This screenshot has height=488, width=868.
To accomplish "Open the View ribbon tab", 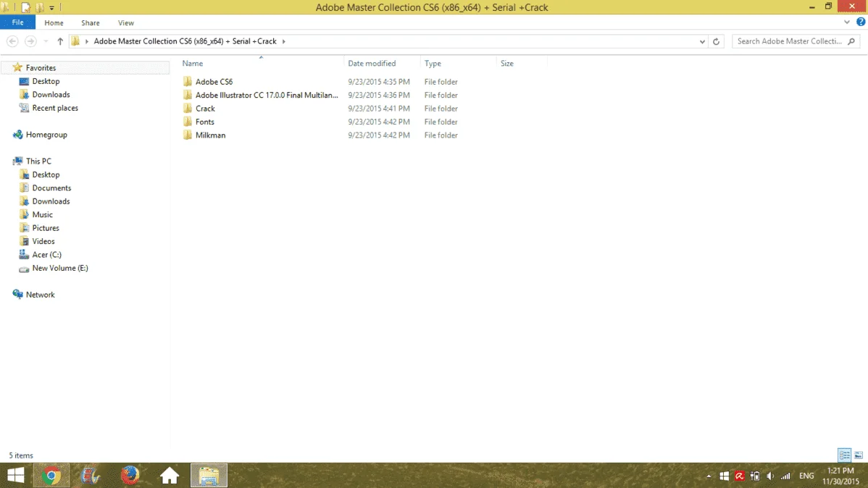I will 125,22.
